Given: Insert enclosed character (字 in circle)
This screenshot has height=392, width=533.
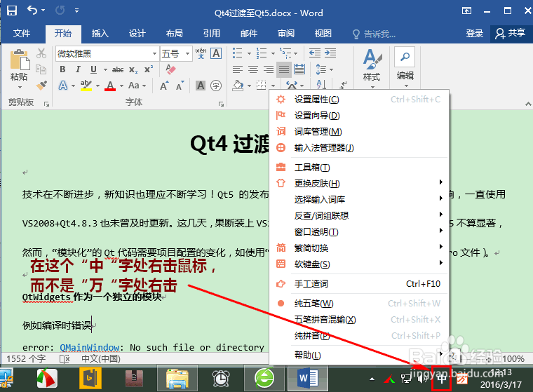Looking at the screenshot, I should pos(216,86).
